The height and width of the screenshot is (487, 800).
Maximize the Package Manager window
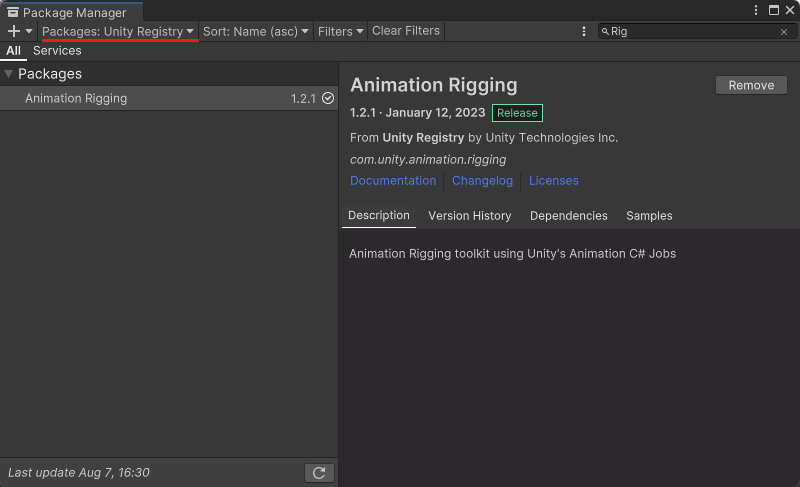[773, 10]
